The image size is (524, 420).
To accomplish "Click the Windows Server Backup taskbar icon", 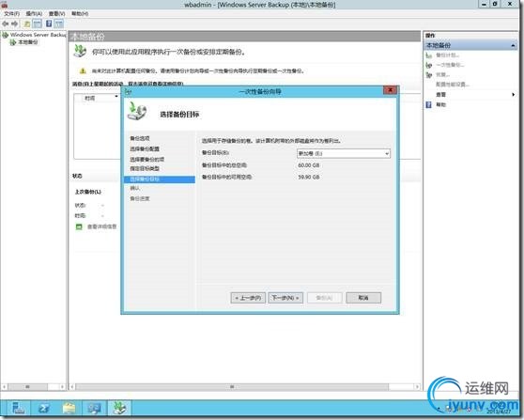I will click(x=119, y=408).
